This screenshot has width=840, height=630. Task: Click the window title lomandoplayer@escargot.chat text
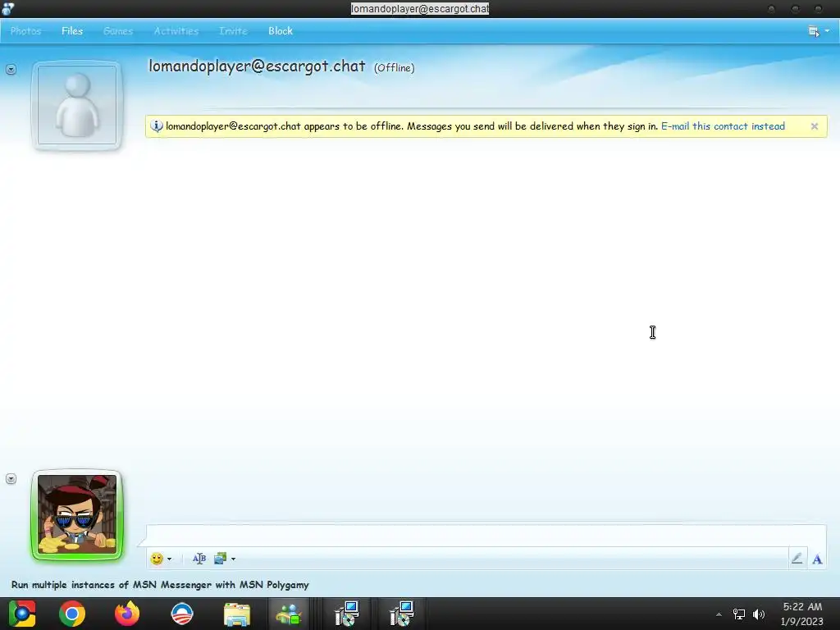(x=420, y=8)
